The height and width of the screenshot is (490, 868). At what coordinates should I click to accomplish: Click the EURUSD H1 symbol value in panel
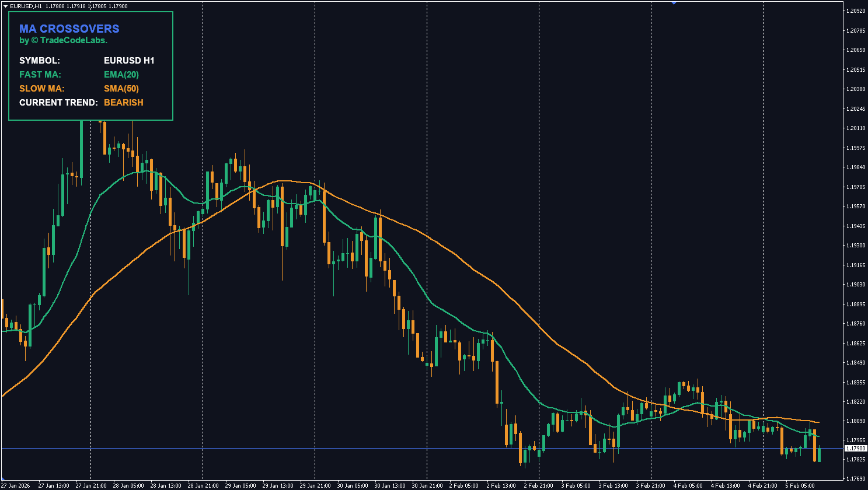(x=128, y=61)
